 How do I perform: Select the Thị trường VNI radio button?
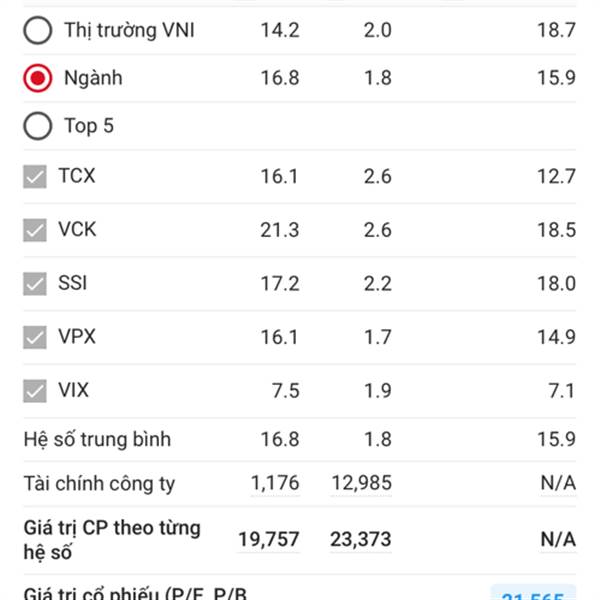click(x=38, y=31)
